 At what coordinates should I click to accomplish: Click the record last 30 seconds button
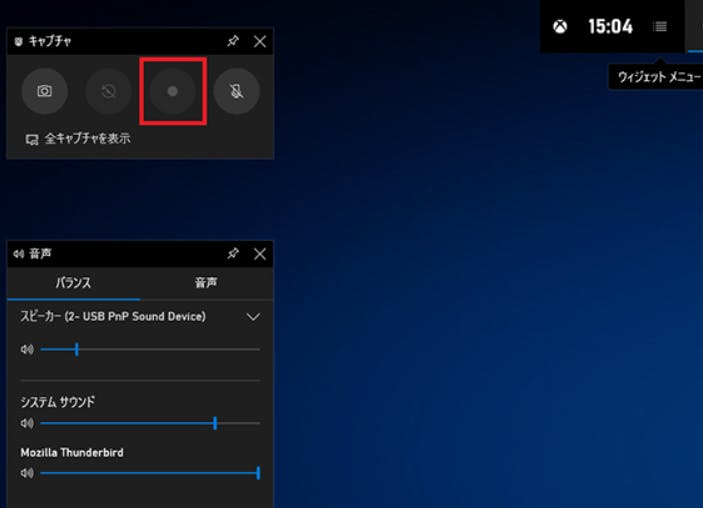pos(108,91)
